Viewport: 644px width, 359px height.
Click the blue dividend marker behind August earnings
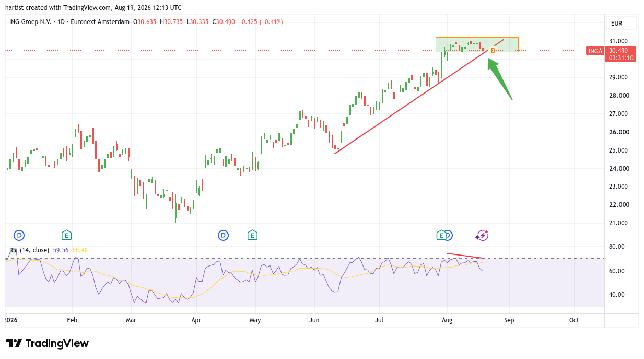449,235
